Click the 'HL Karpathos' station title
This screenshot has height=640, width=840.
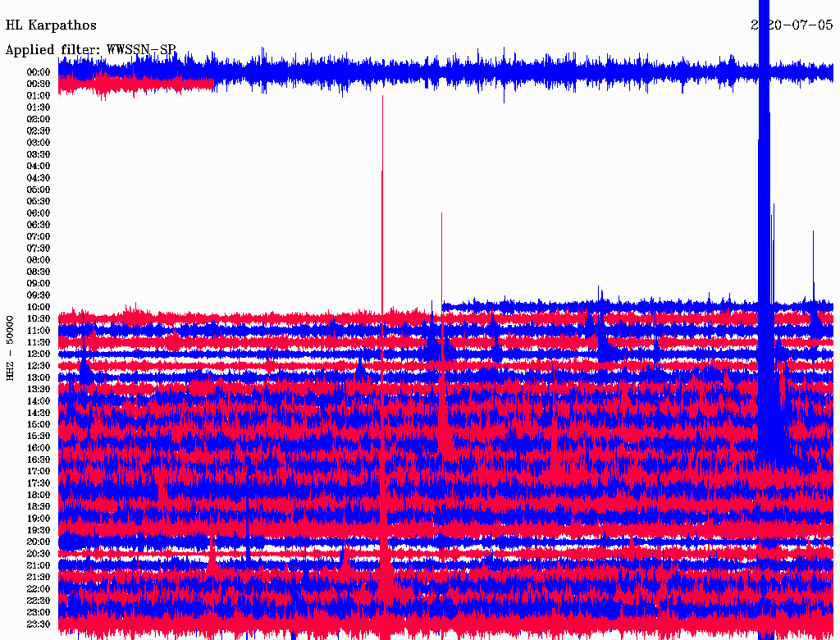point(51,25)
